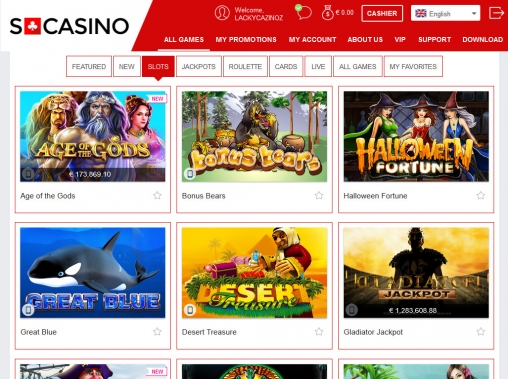Toggle favorite star for Age of the Gods
Image resolution: width=508 pixels, height=379 pixels.
click(x=157, y=195)
